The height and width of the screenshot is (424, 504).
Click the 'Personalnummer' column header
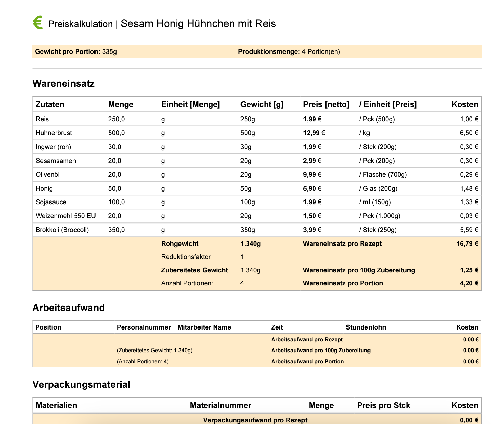(x=144, y=327)
